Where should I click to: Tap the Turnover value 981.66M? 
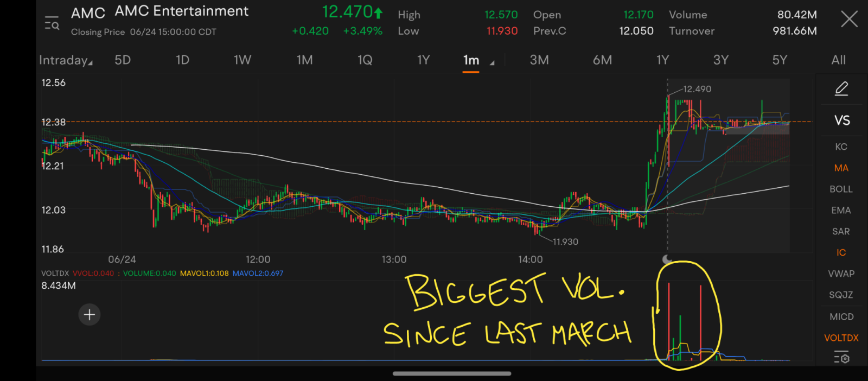(795, 31)
